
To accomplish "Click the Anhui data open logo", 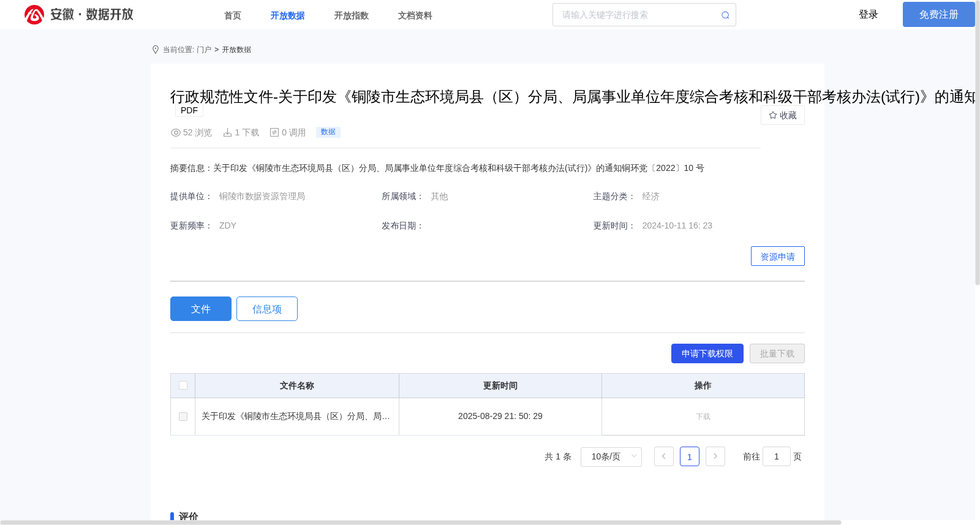I will click(79, 15).
